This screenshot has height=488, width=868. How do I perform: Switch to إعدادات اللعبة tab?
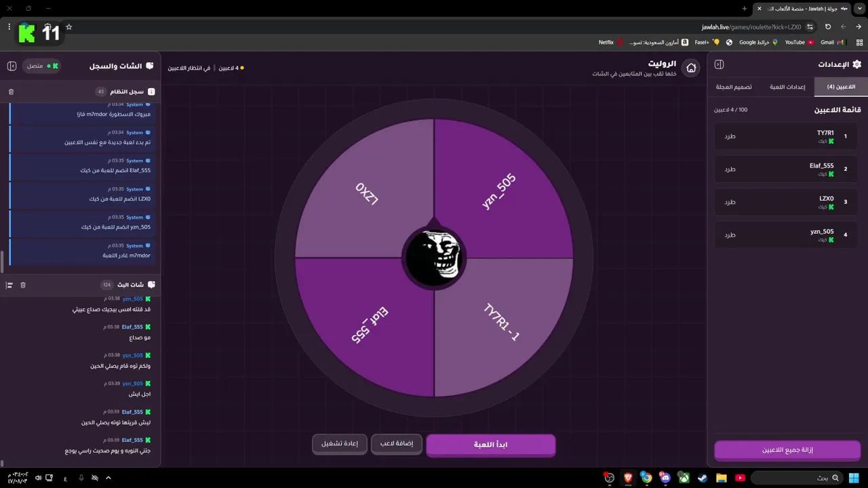coord(787,87)
